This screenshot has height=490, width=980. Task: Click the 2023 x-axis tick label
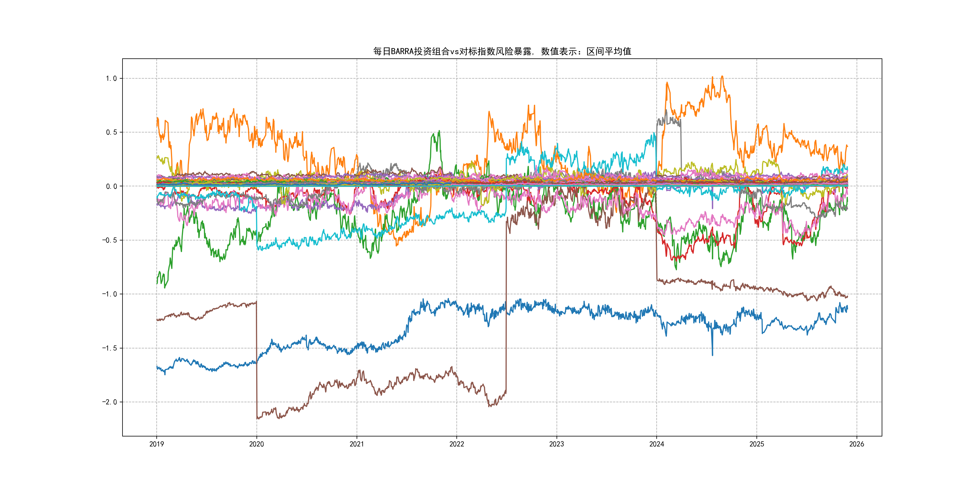(x=557, y=444)
